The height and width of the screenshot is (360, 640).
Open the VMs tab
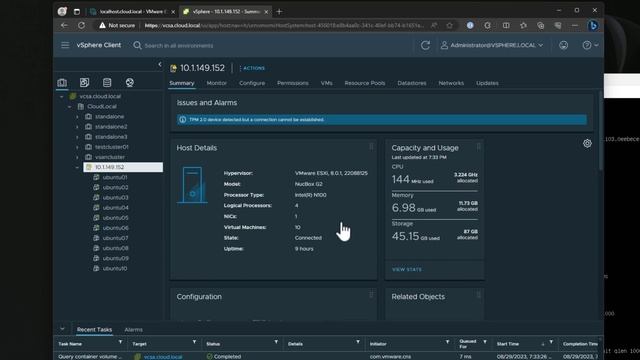pyautogui.click(x=326, y=83)
